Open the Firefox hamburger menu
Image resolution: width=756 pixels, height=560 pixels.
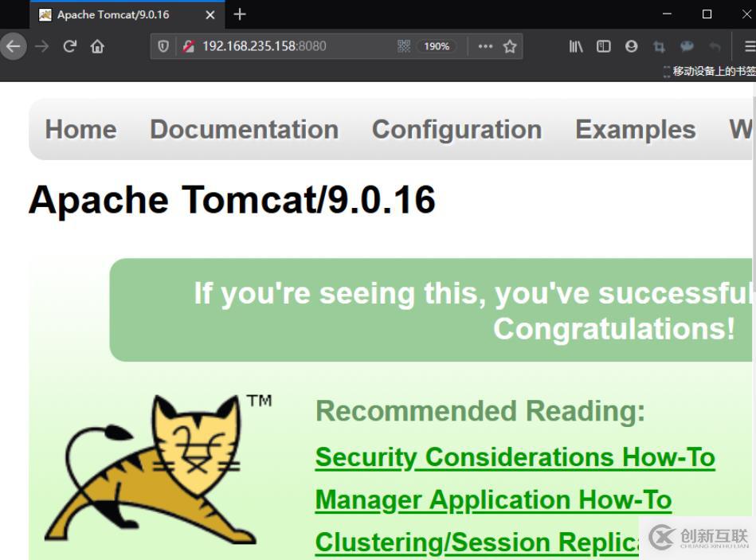pyautogui.click(x=750, y=46)
